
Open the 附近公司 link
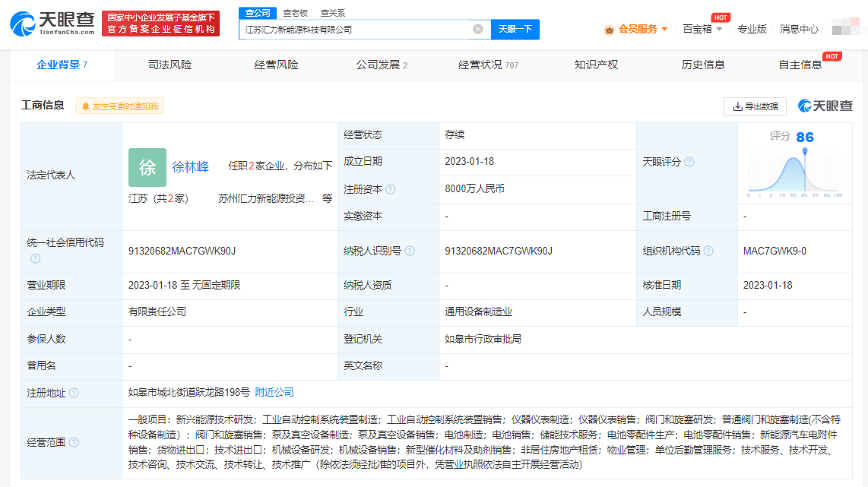point(275,392)
